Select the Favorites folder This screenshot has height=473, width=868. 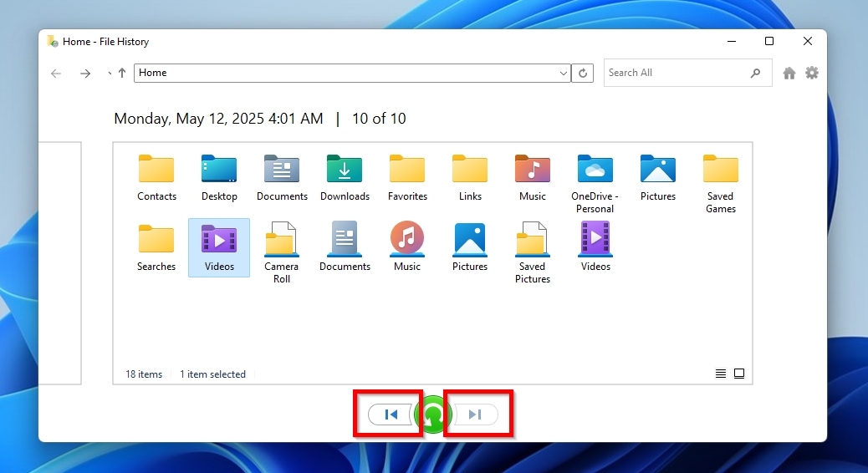[407, 178]
